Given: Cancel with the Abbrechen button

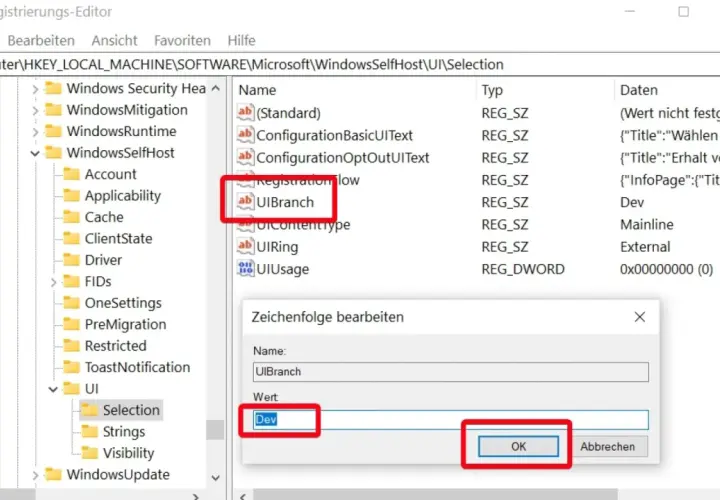Looking at the screenshot, I should pos(608,446).
